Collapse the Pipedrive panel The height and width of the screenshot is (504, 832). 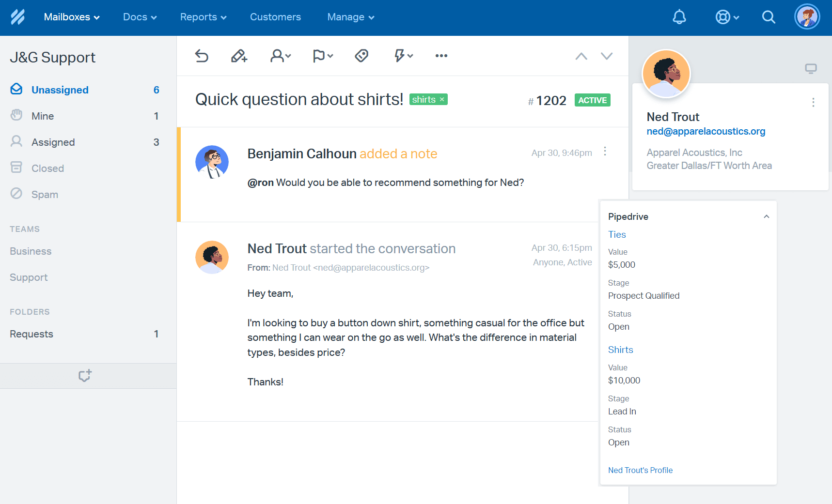(x=766, y=217)
